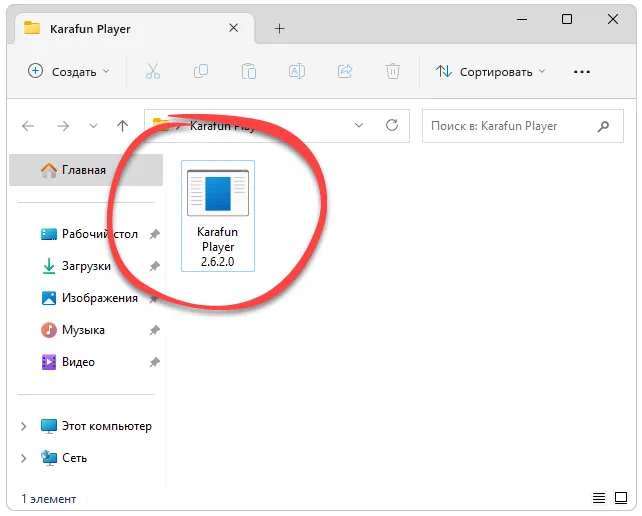Open Загрузки folder in sidebar

click(76, 266)
